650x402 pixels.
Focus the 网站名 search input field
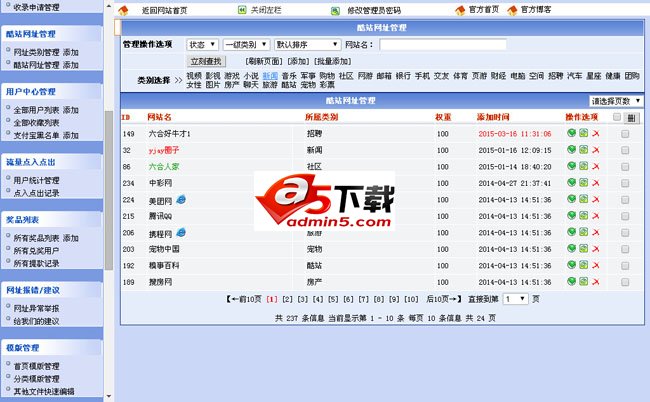click(x=443, y=44)
